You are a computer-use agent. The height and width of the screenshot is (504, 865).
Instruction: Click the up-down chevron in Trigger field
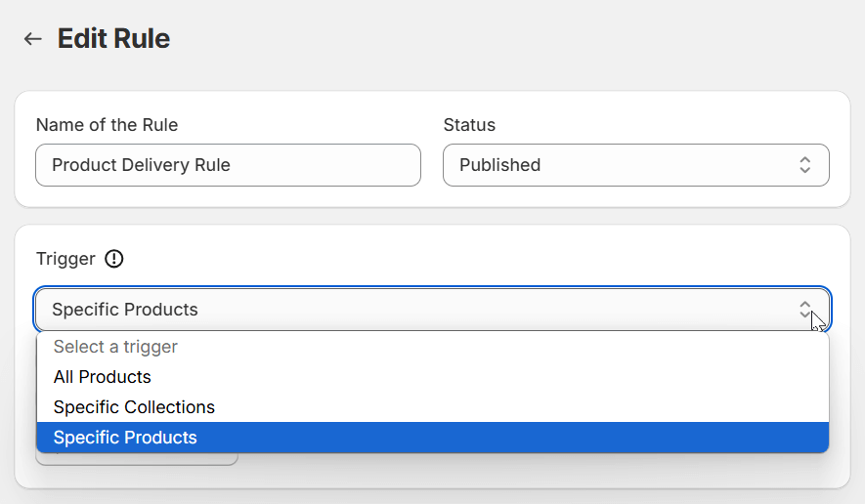click(x=804, y=310)
